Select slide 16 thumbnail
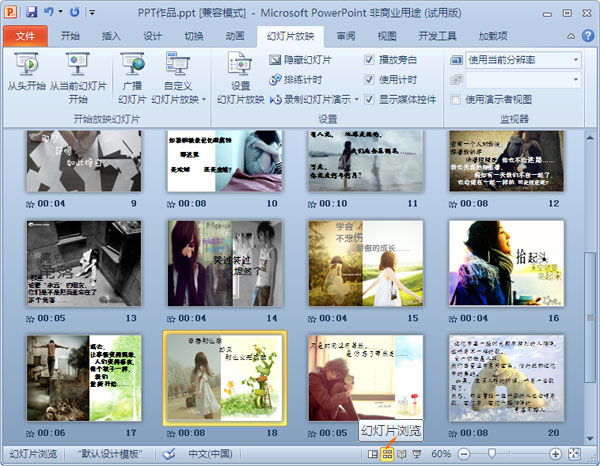600x466 pixels. point(507,263)
